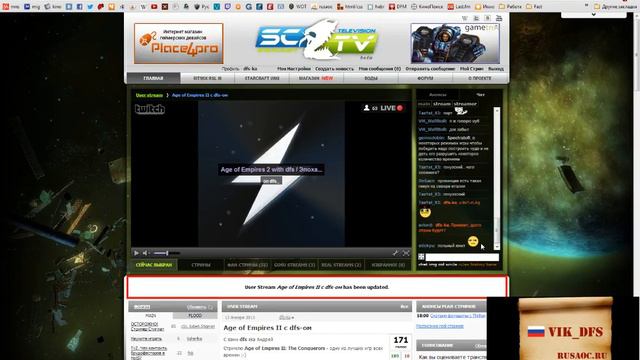The width and height of the screenshot is (640, 360).
Task: Toggle the Обновить checkbox in forum block
Action: click(x=211, y=307)
